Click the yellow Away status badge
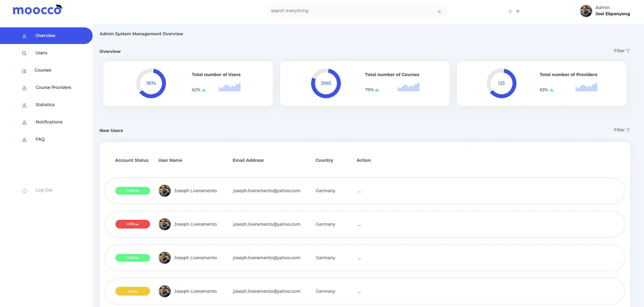This screenshot has height=307, width=644. (133, 291)
